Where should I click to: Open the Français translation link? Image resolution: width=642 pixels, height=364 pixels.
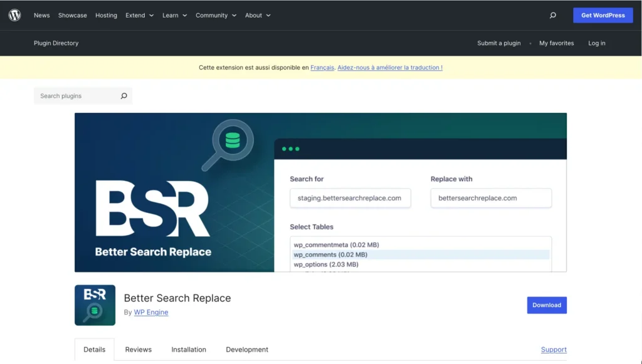pos(322,68)
